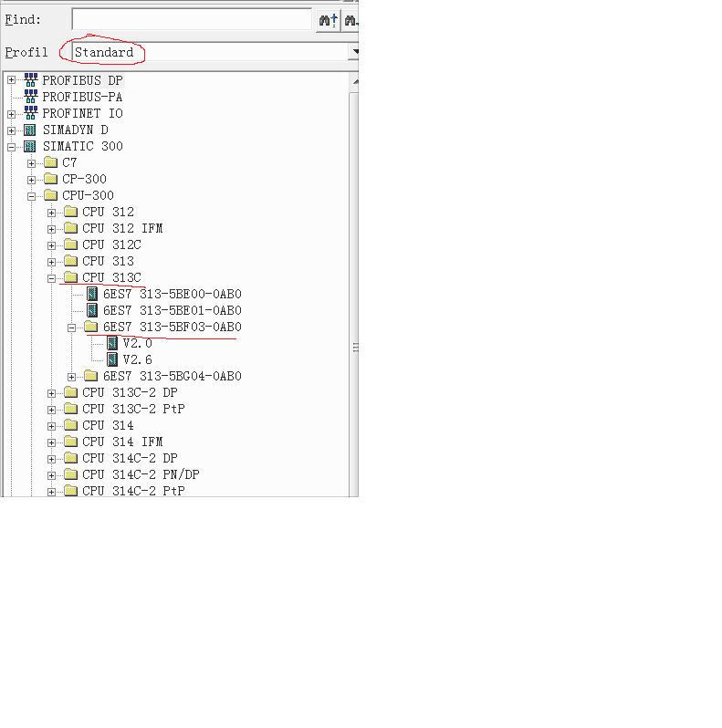Expand the C7 folder
This screenshot has height=728, width=722.
coord(32,163)
